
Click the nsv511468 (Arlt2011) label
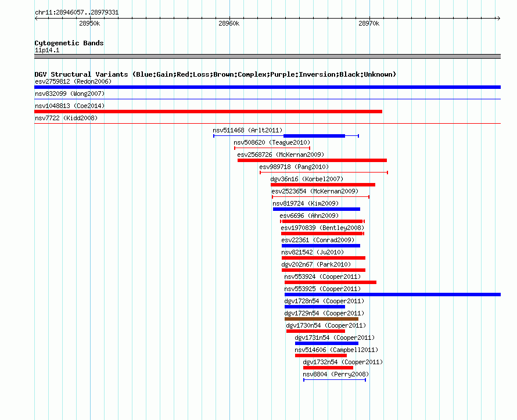(x=247, y=130)
